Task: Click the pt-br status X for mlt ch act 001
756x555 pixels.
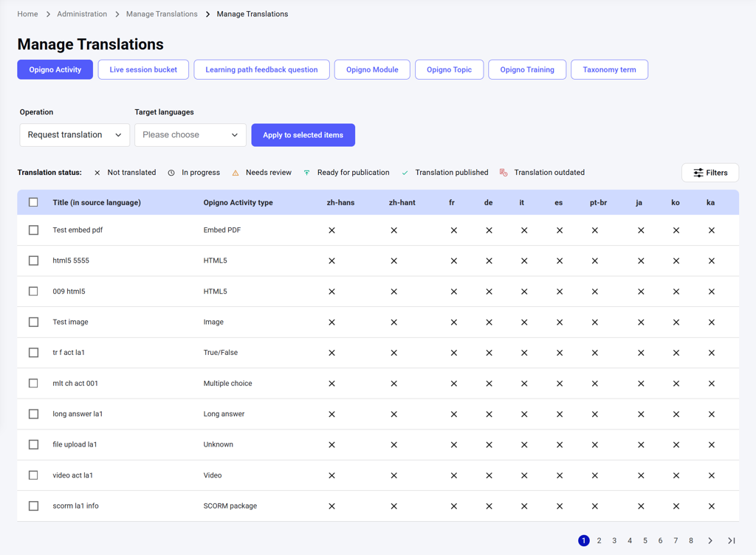Action: pyautogui.click(x=595, y=384)
